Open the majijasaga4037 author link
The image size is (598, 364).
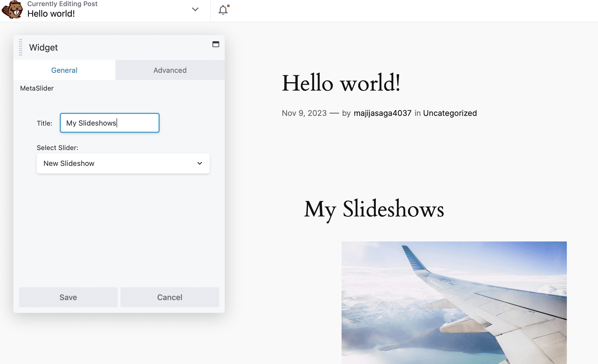pos(382,113)
